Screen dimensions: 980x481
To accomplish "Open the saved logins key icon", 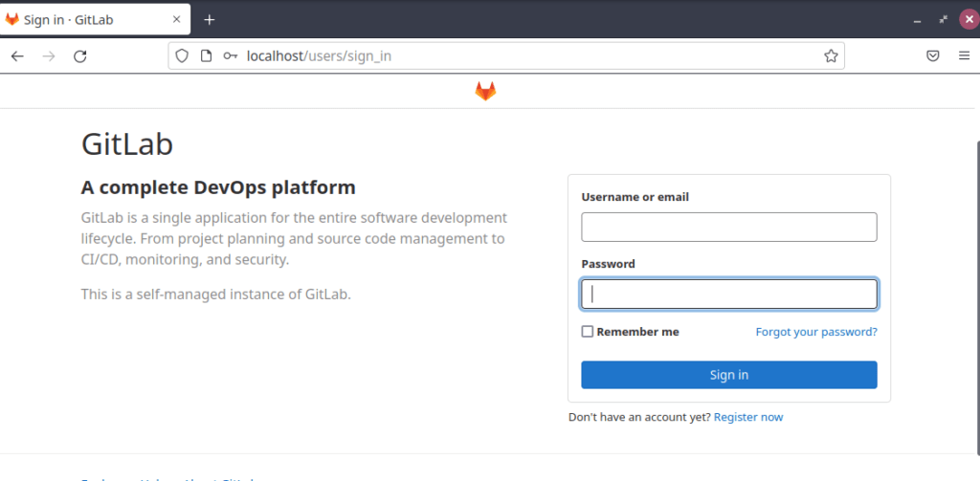I will click(x=231, y=56).
